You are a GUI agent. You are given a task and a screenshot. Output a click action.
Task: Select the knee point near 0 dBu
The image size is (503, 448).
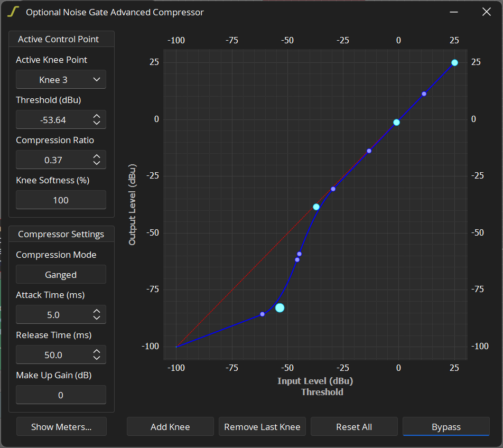396,122
